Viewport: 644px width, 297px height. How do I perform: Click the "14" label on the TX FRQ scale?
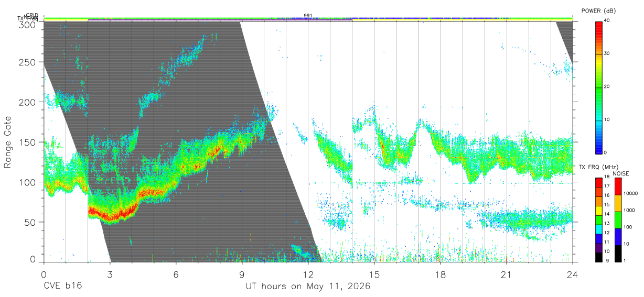point(607,214)
